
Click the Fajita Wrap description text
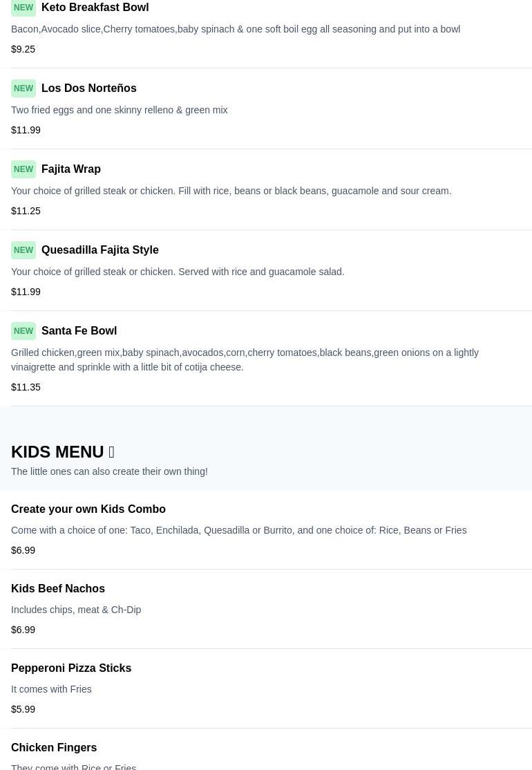tap(231, 191)
